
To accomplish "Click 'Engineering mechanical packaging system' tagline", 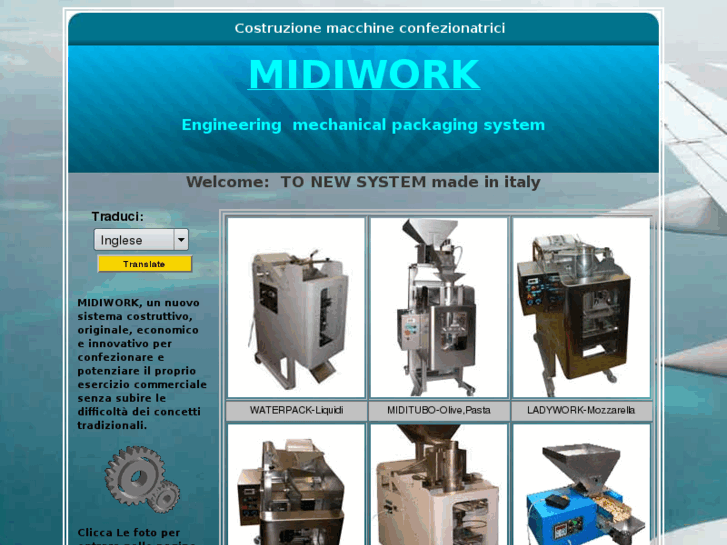I will coord(363,125).
